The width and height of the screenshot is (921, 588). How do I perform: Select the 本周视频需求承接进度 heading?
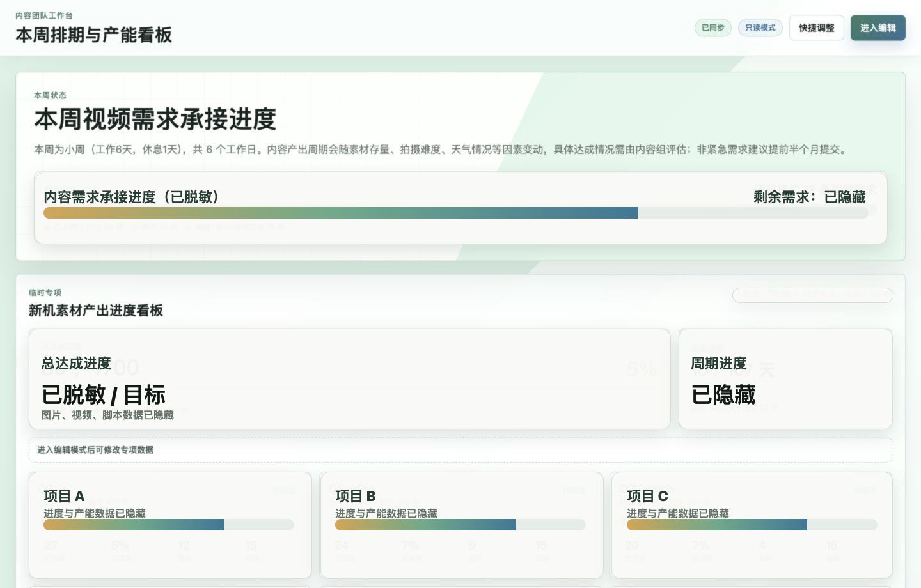(x=155, y=120)
